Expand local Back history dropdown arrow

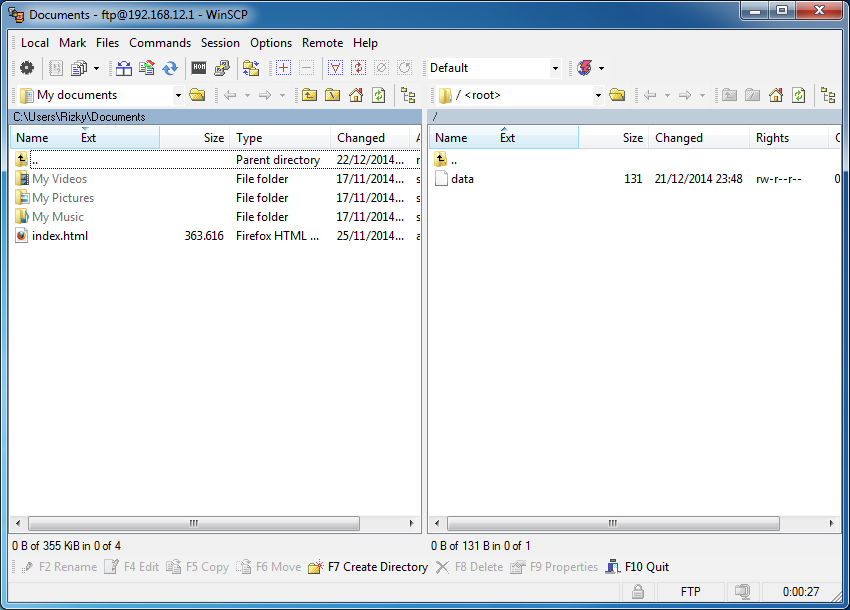coord(247,95)
